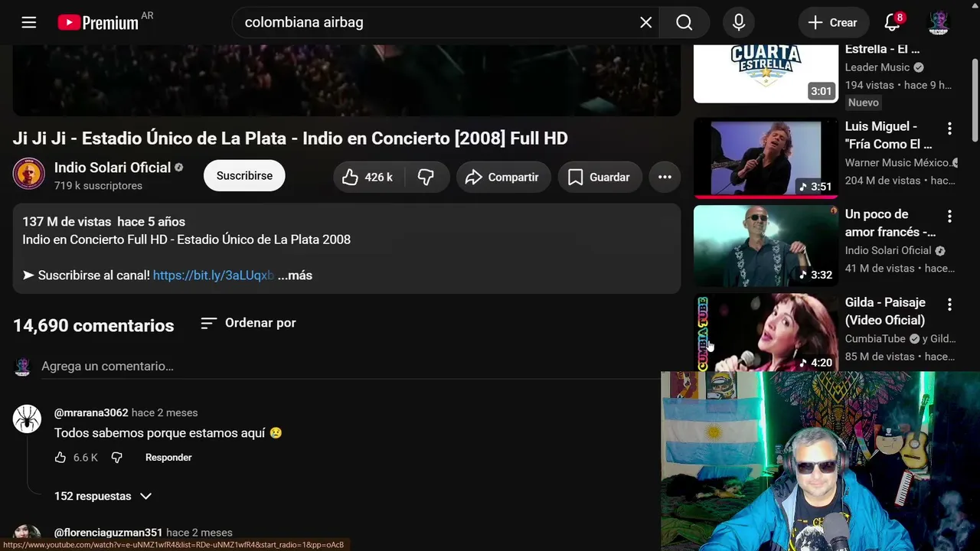Click the magnifier search button

pos(684,22)
